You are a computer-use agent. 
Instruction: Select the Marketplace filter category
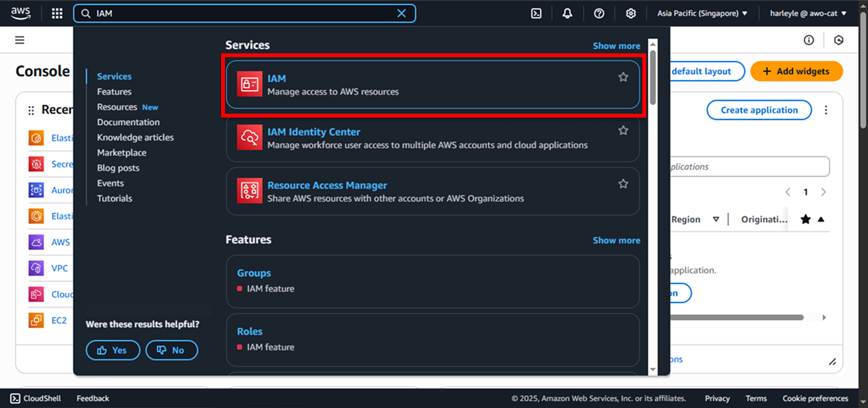121,153
